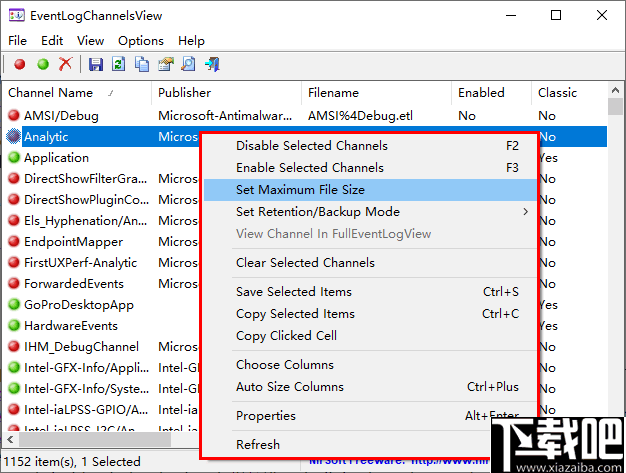The image size is (626, 473).
Task: Click the red Disable Channels toolbar icon
Action: point(20,64)
